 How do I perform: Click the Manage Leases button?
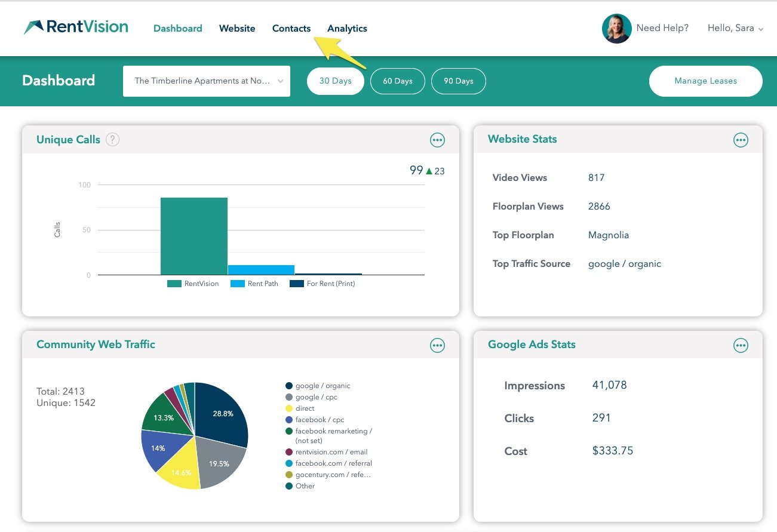[x=705, y=81]
